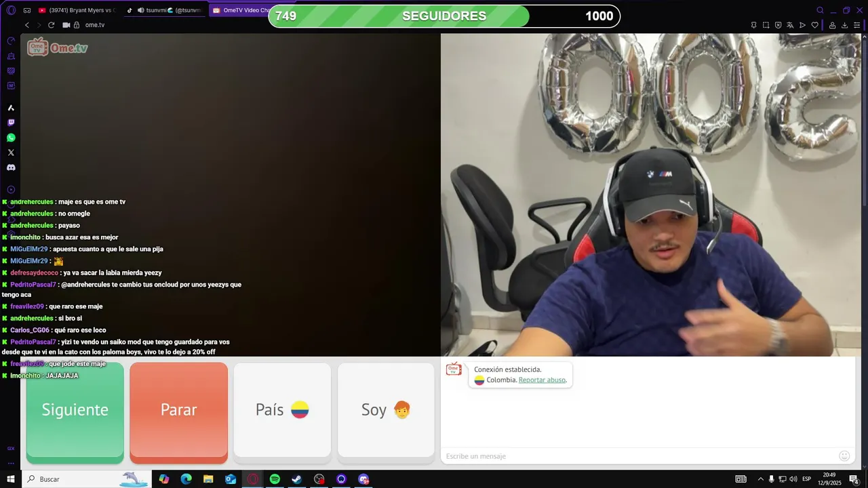The width and height of the screenshot is (868, 488).
Task: Open Opera GX in the taskbar
Action: click(252, 479)
